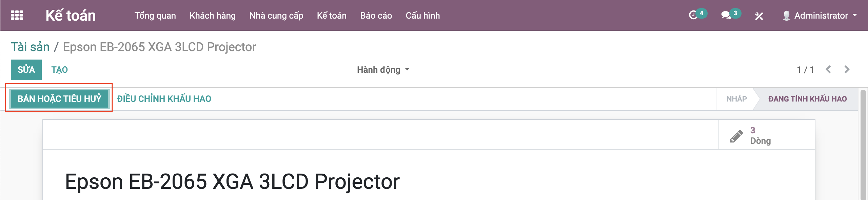Open the Cấu hình menu

422,16
